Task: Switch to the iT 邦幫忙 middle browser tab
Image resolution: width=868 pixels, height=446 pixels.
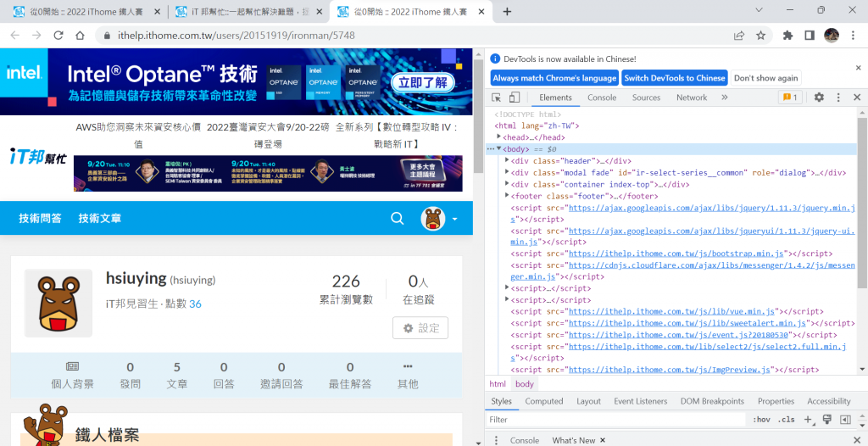Action: (x=248, y=12)
